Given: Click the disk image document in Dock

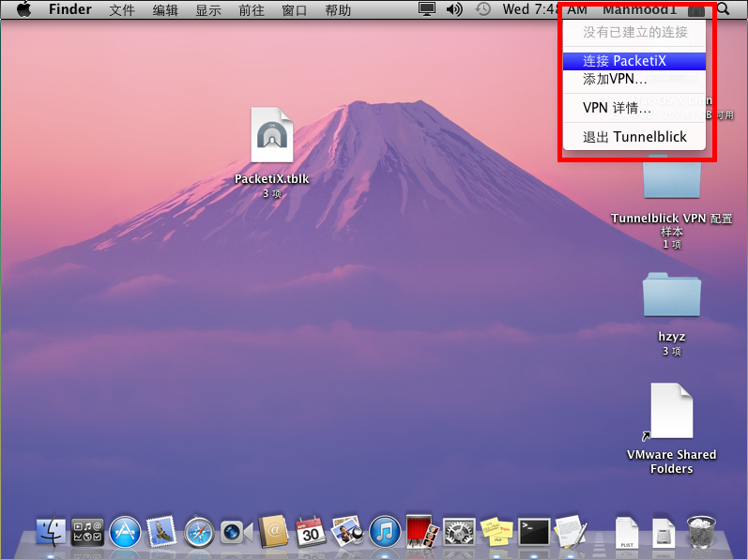Looking at the screenshot, I should click(x=664, y=534).
